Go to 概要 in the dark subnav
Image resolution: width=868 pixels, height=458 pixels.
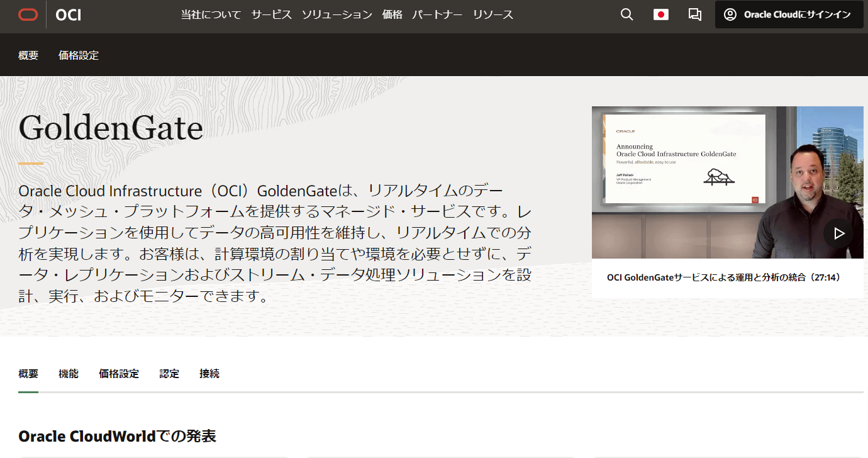coord(28,55)
